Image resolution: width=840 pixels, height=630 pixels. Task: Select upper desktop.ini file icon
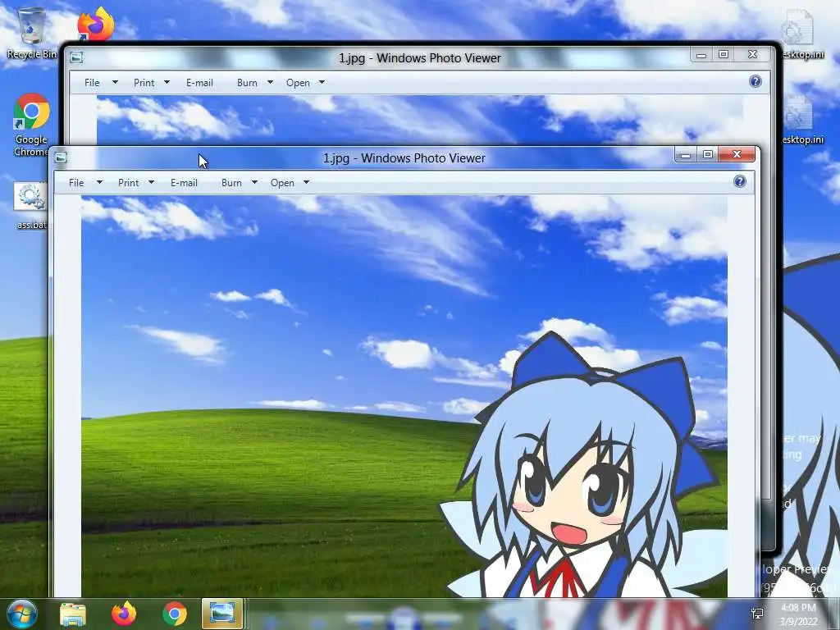click(798, 33)
